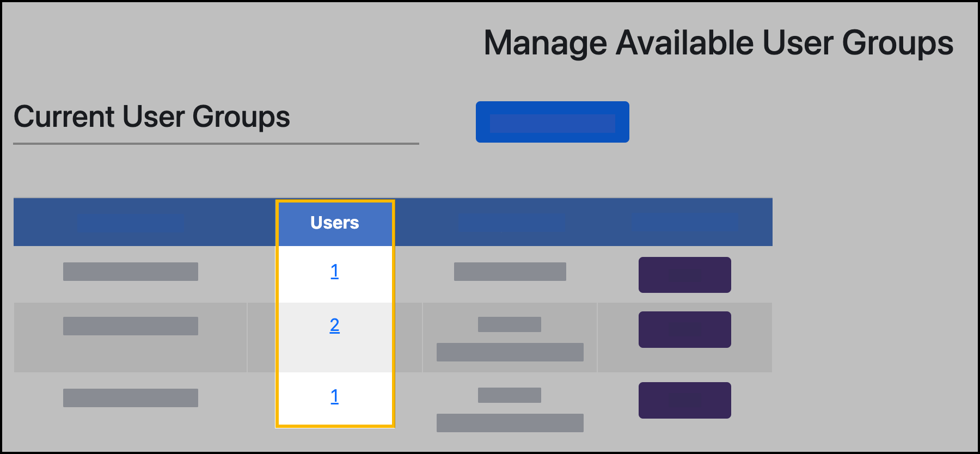Click the last Users count link

[335, 397]
